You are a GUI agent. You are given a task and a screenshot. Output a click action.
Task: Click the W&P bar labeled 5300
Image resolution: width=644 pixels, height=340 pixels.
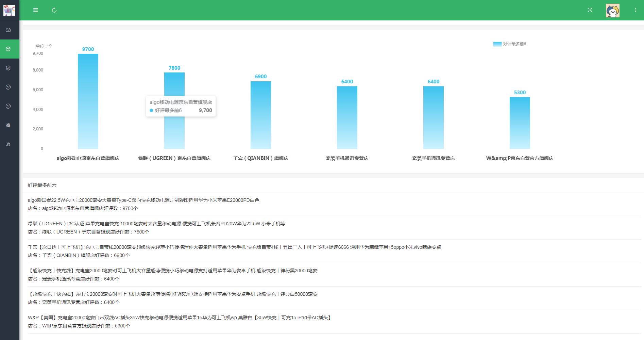pos(520,123)
